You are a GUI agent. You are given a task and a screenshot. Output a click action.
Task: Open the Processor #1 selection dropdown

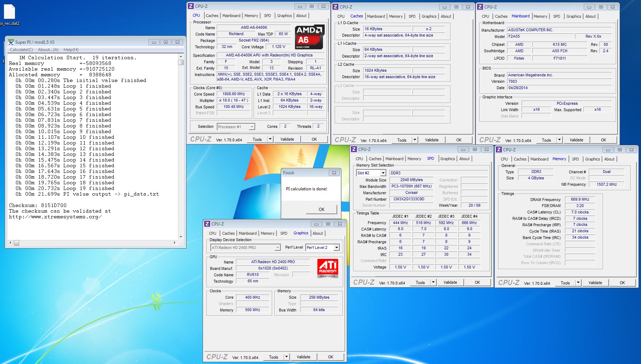click(x=252, y=127)
